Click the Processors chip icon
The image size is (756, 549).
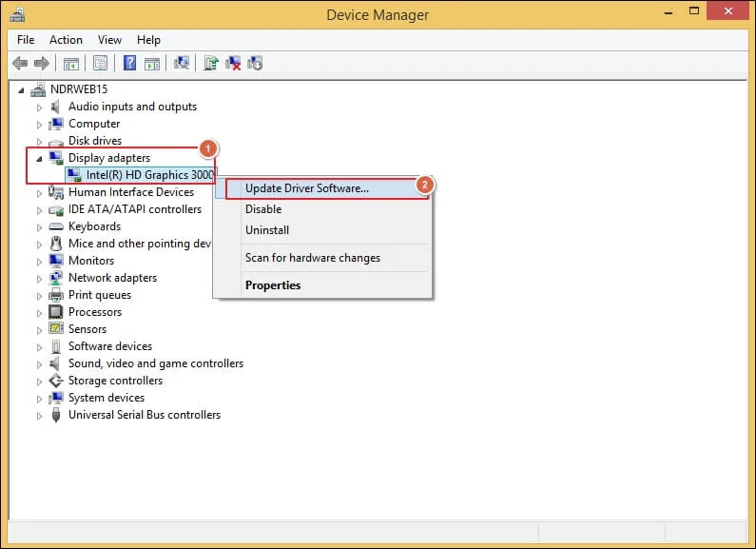click(56, 312)
